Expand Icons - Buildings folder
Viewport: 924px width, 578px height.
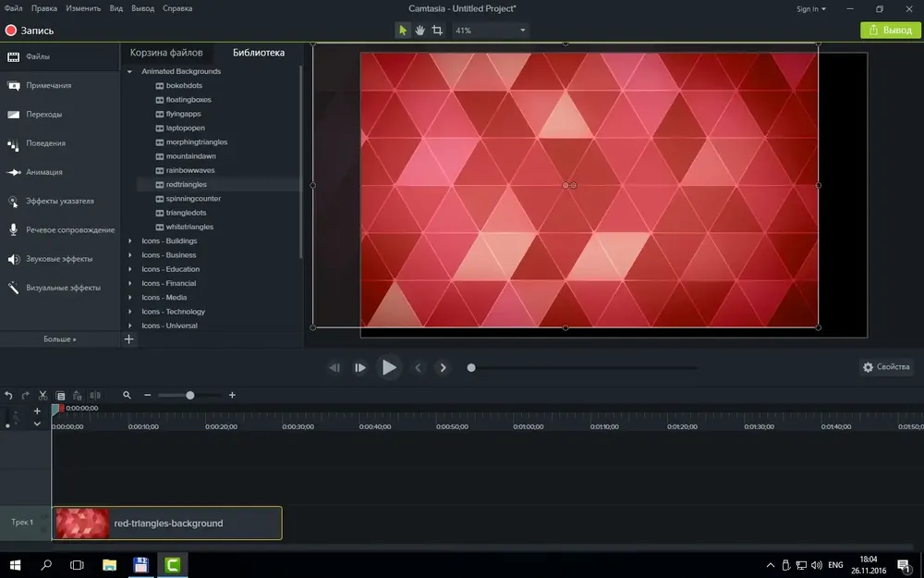129,240
